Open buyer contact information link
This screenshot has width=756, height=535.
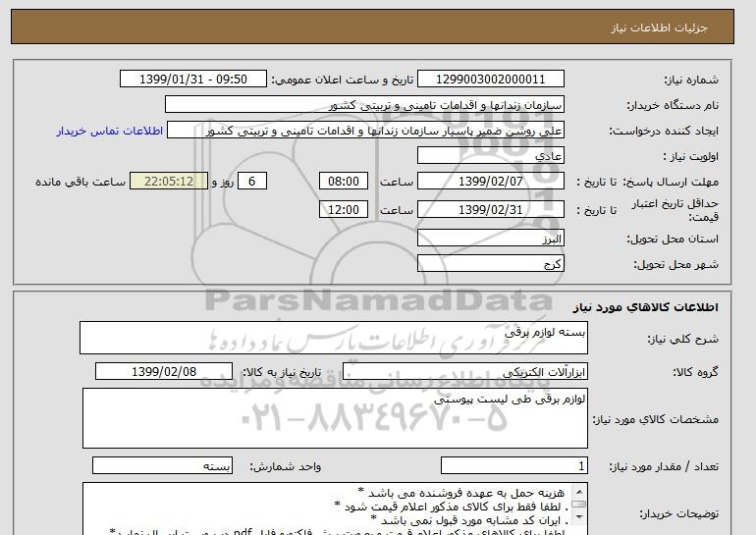click(110, 131)
